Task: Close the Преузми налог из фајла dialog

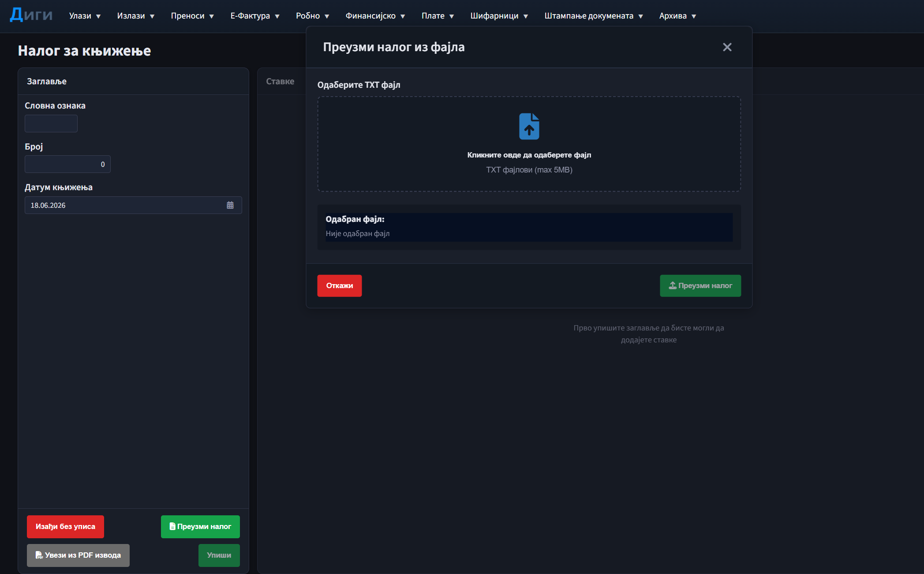Action: 727,47
